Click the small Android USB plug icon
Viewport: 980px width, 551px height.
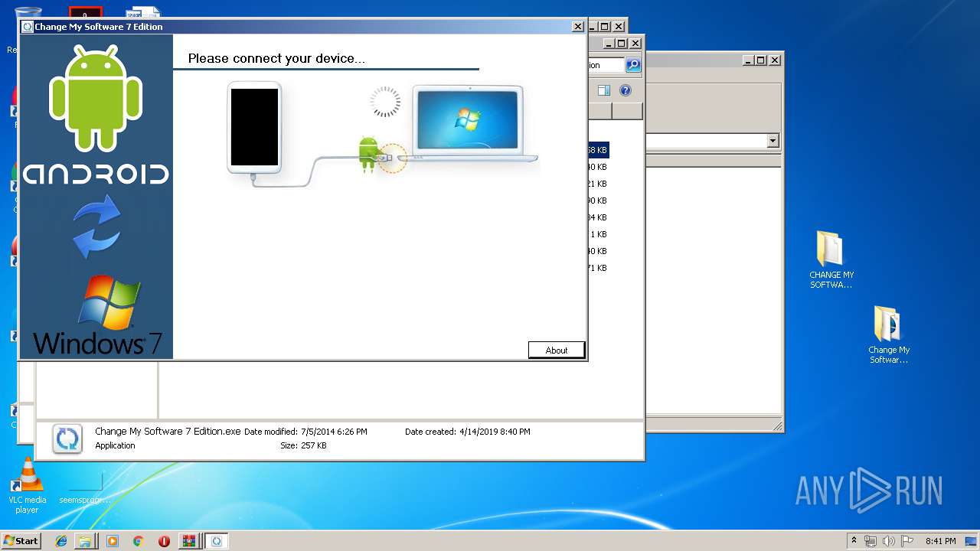368,153
